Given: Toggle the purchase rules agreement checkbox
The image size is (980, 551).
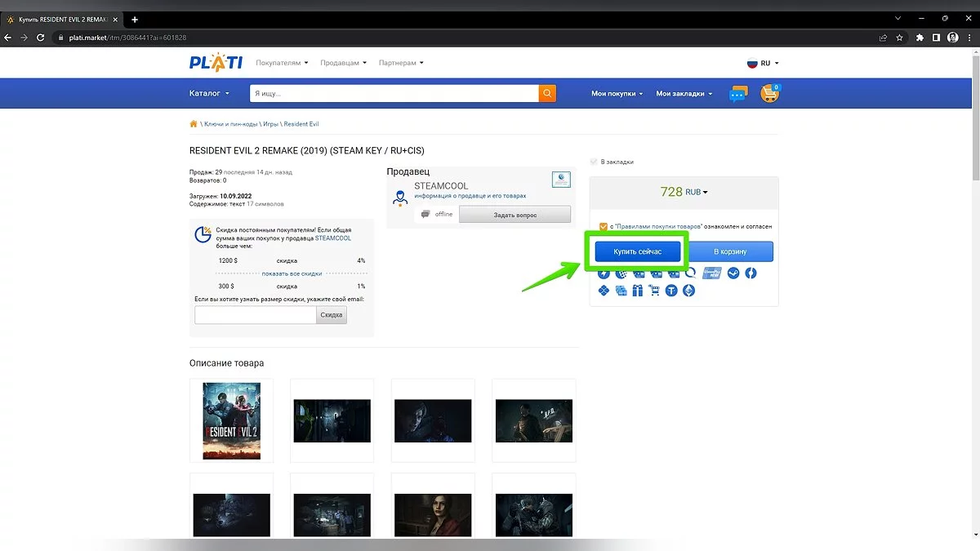Looking at the screenshot, I should [603, 227].
